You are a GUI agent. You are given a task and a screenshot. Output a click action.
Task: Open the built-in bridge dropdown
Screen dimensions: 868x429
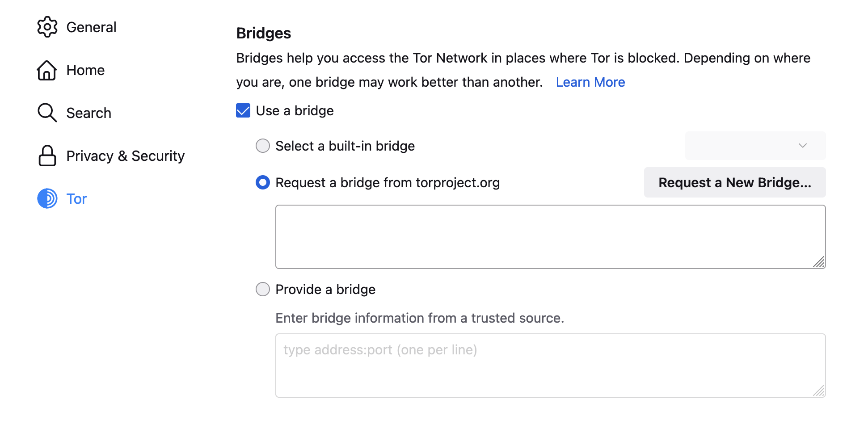755,146
